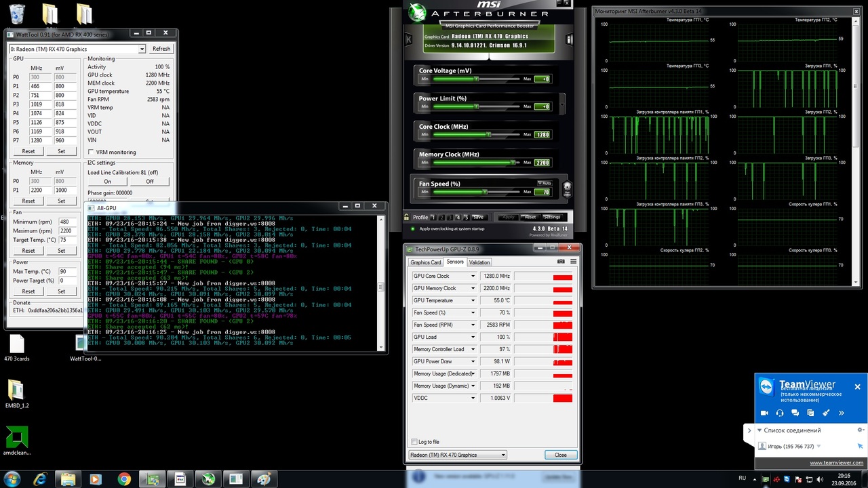Adjust the Core Voltage slider handle
The width and height of the screenshot is (868, 488).
[477, 79]
